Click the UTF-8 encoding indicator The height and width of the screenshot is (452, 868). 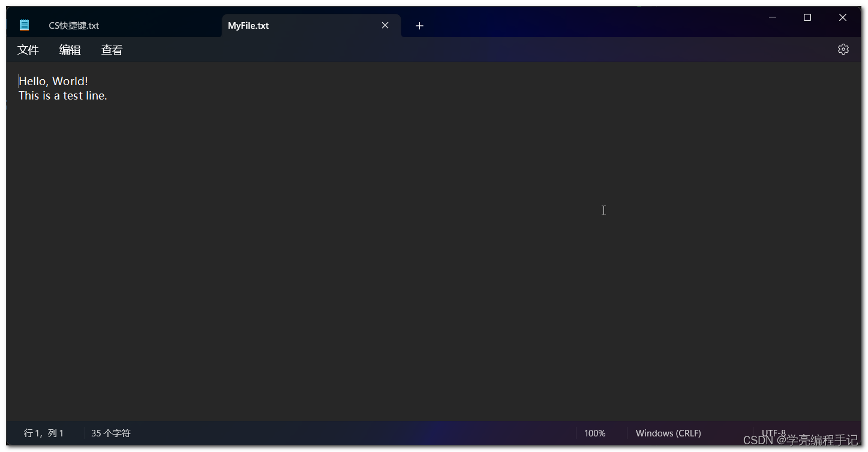click(x=774, y=433)
